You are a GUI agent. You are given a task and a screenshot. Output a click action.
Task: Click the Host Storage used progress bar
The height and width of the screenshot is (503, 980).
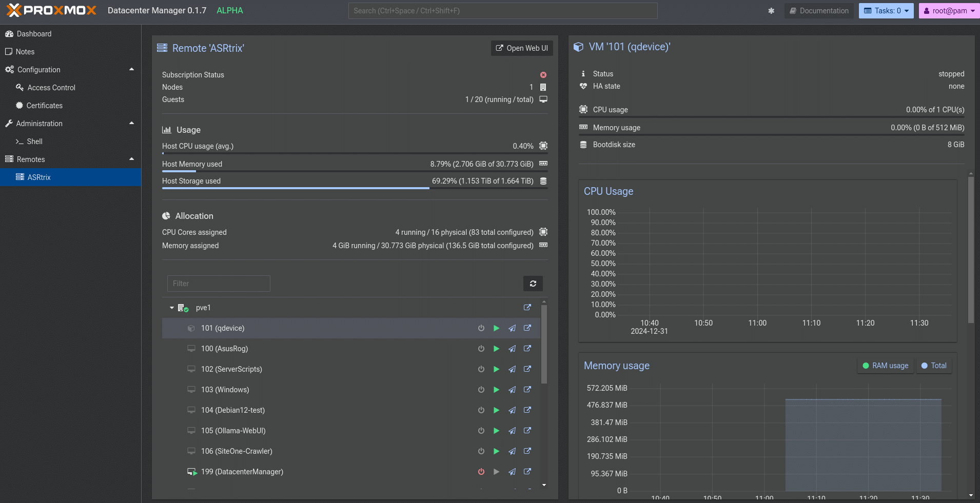pos(354,188)
